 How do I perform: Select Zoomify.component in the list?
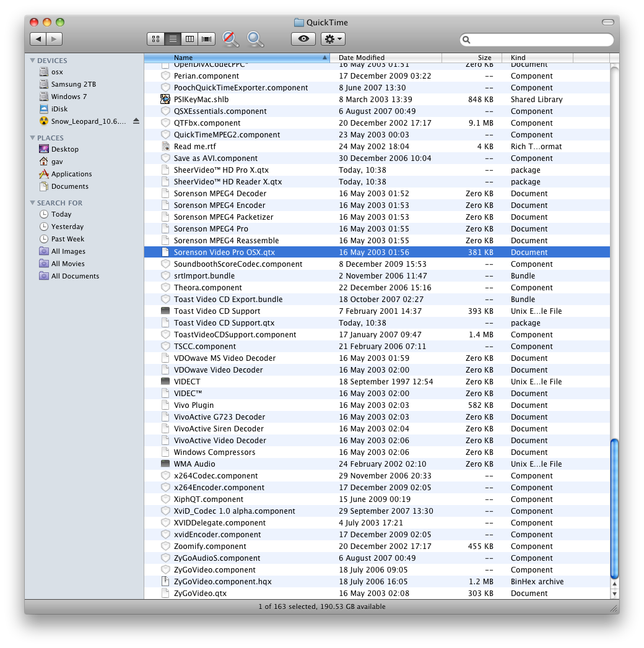(x=377, y=546)
